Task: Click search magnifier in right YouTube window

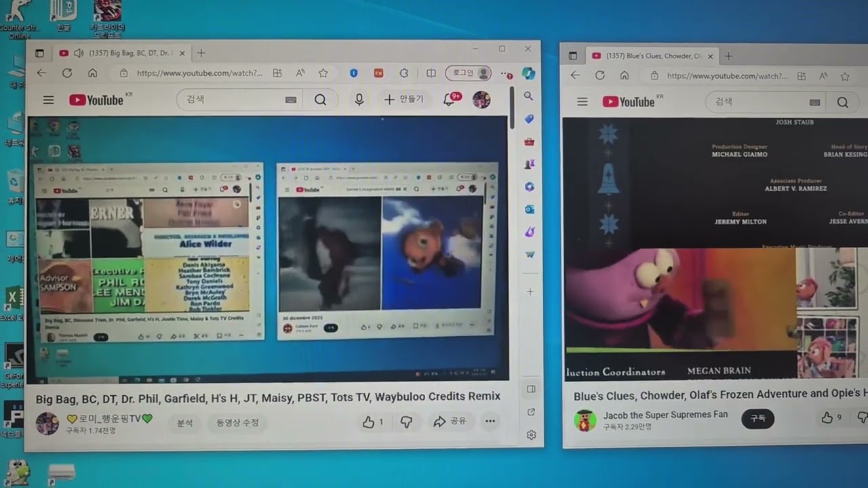Action: coord(842,102)
